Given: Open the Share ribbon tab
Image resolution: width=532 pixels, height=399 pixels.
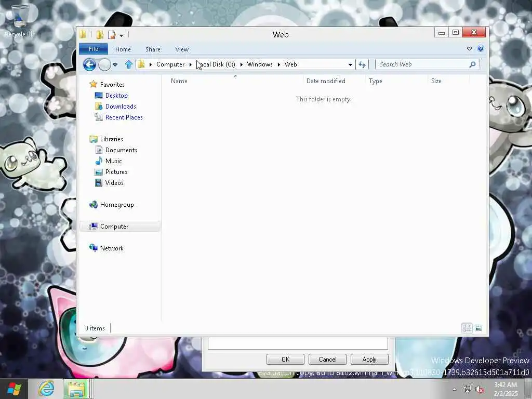Looking at the screenshot, I should click(153, 49).
